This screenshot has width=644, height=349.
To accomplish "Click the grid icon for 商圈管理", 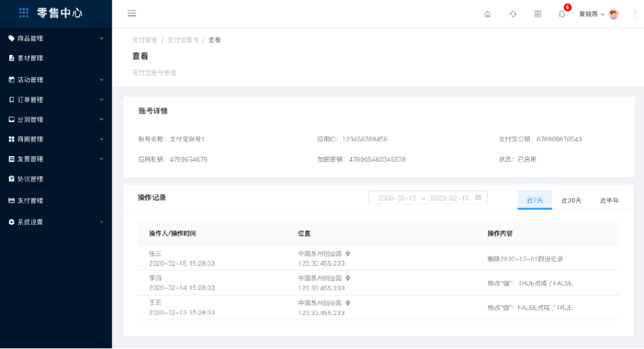I will click(x=12, y=139).
